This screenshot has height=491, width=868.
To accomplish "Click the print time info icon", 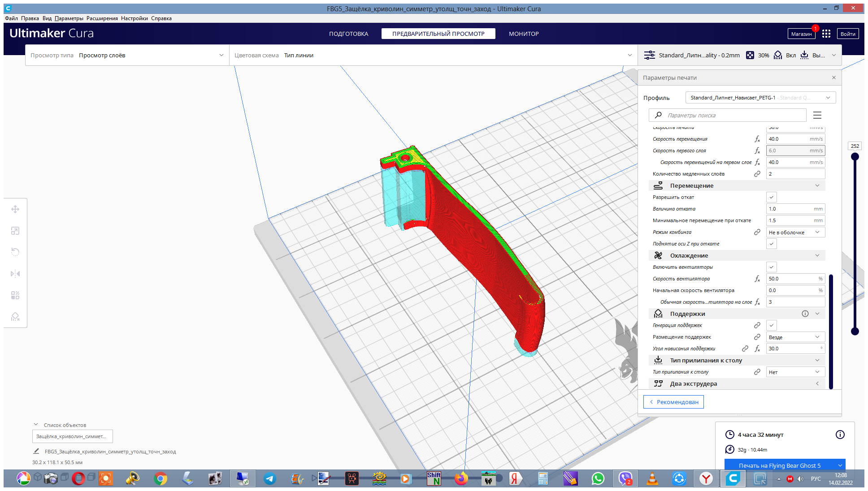I will 840,435.
